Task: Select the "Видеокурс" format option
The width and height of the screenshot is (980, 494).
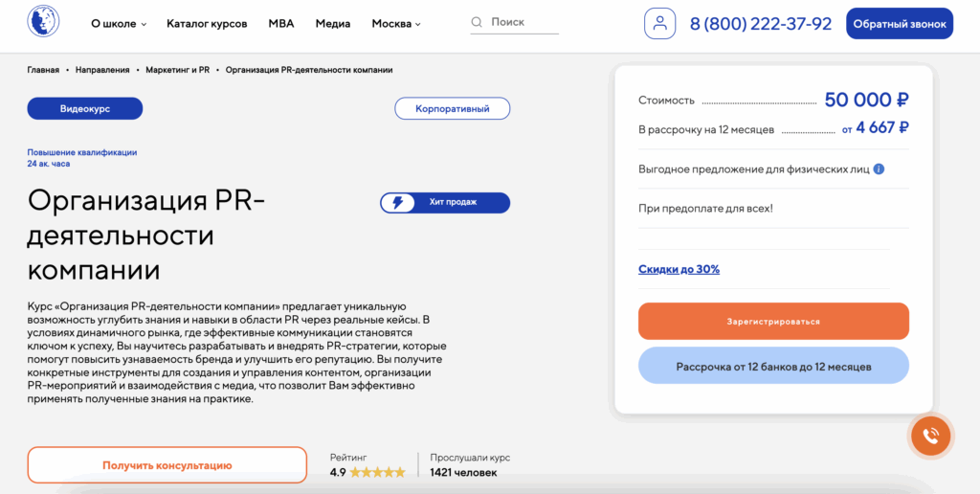Action: (85, 109)
